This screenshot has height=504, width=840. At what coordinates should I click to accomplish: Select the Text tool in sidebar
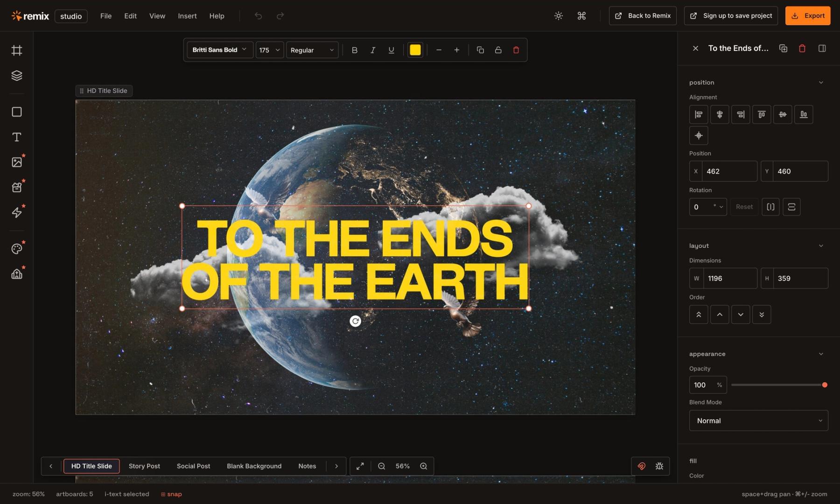click(x=17, y=137)
